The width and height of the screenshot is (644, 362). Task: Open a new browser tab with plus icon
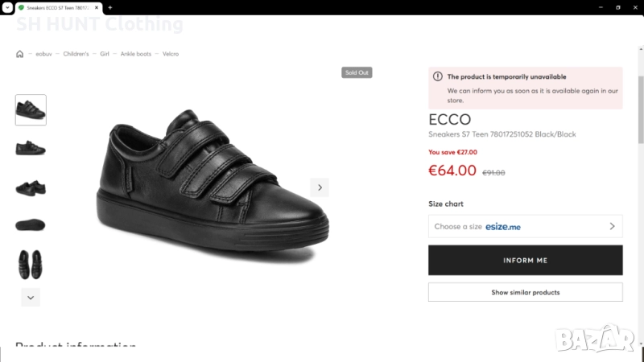click(x=109, y=7)
